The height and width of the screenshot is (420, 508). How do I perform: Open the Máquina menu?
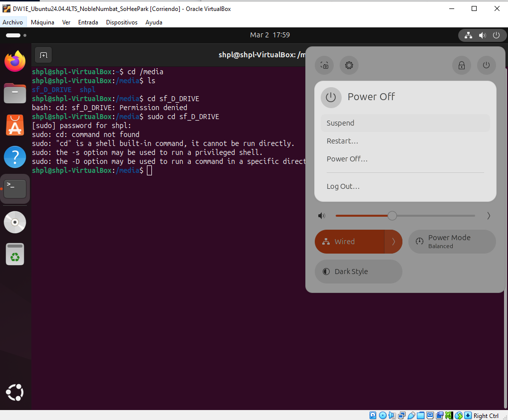click(x=42, y=22)
